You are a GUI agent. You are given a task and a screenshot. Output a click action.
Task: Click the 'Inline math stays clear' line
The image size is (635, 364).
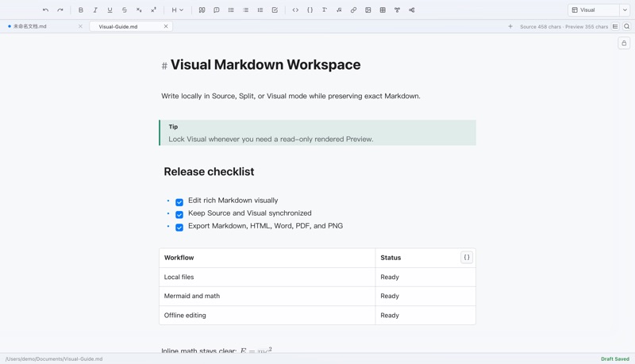(217, 350)
